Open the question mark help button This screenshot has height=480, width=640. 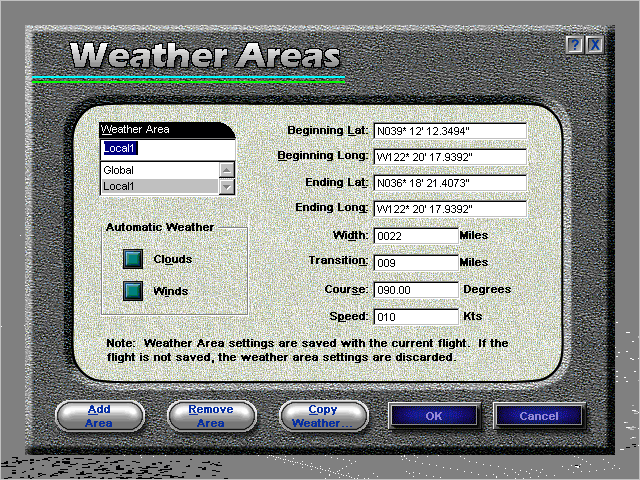[x=575, y=44]
